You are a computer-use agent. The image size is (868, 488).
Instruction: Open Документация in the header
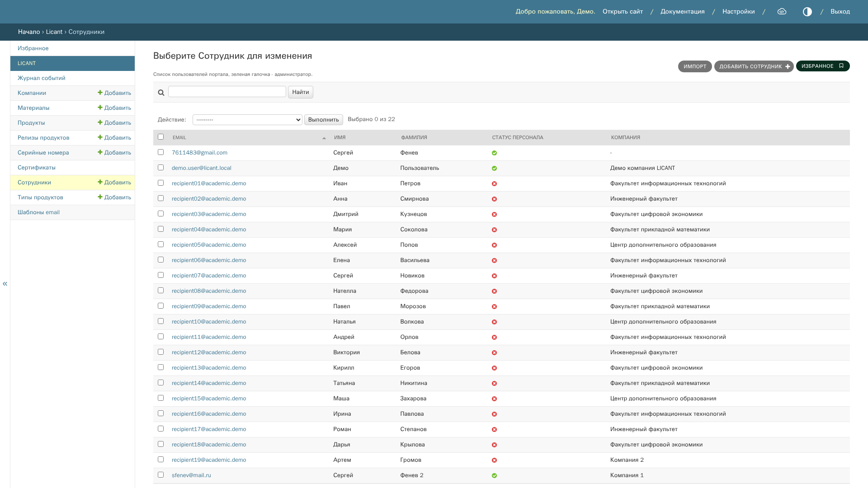coord(682,12)
